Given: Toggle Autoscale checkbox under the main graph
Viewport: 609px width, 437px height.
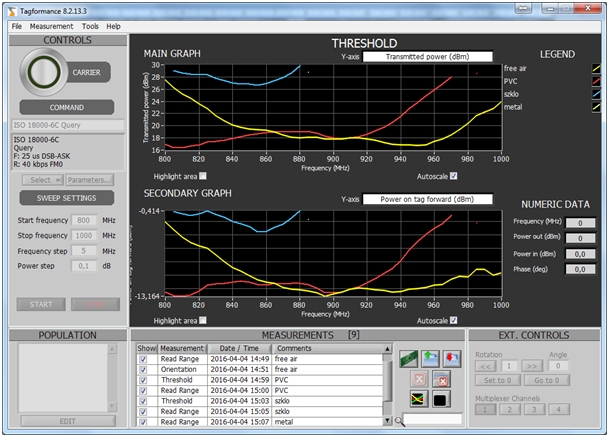Looking at the screenshot, I should click(x=454, y=176).
